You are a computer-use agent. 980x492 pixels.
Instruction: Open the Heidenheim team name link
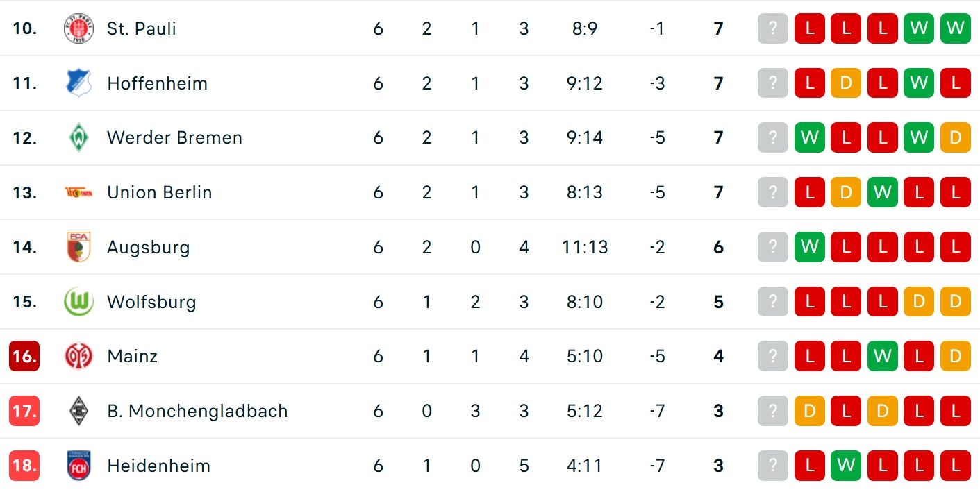pos(158,466)
